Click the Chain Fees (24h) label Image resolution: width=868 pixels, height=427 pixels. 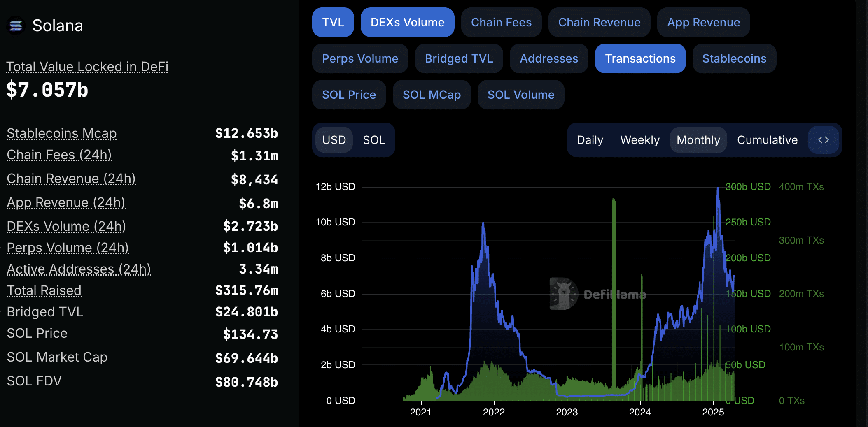coord(59,155)
